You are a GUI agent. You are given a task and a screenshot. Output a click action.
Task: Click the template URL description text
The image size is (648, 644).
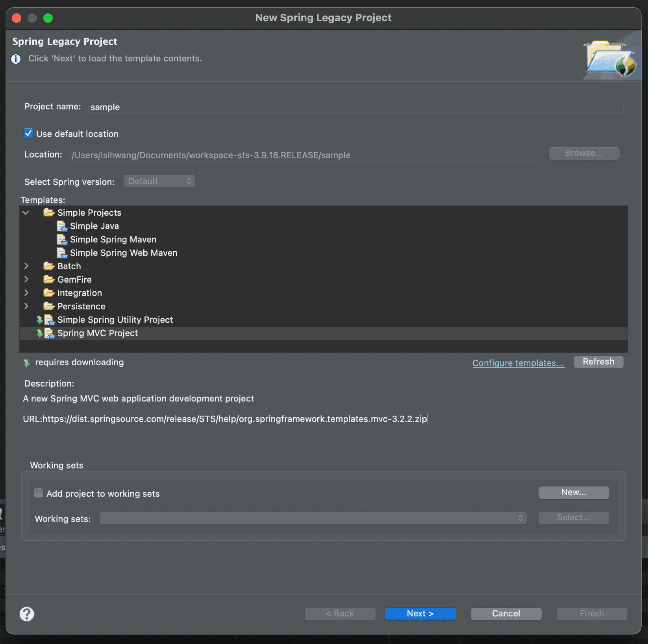tap(225, 419)
